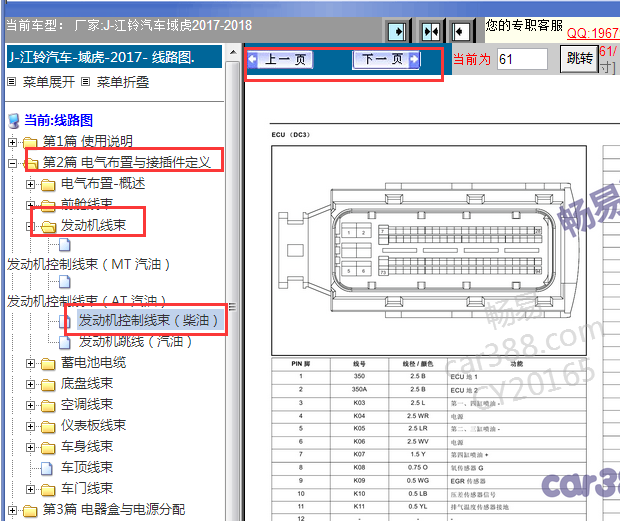Go to next page with 下一页

[386, 59]
